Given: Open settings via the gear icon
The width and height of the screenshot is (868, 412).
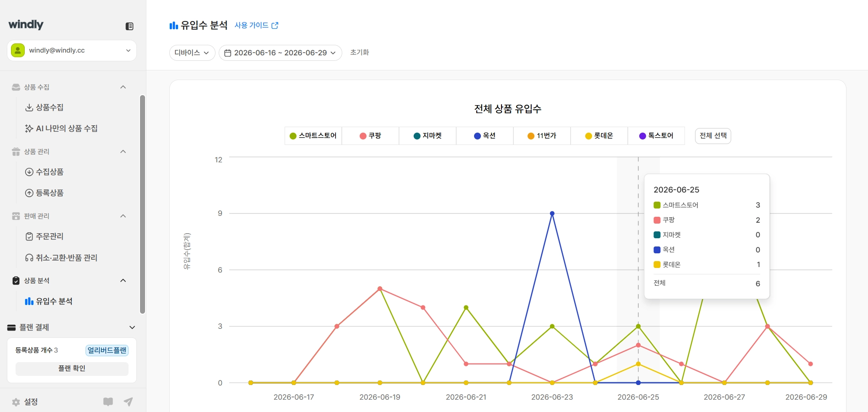Looking at the screenshot, I should 16,402.
